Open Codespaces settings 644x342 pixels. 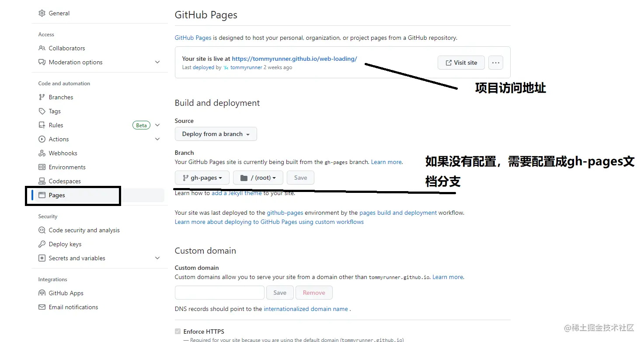[x=65, y=181]
